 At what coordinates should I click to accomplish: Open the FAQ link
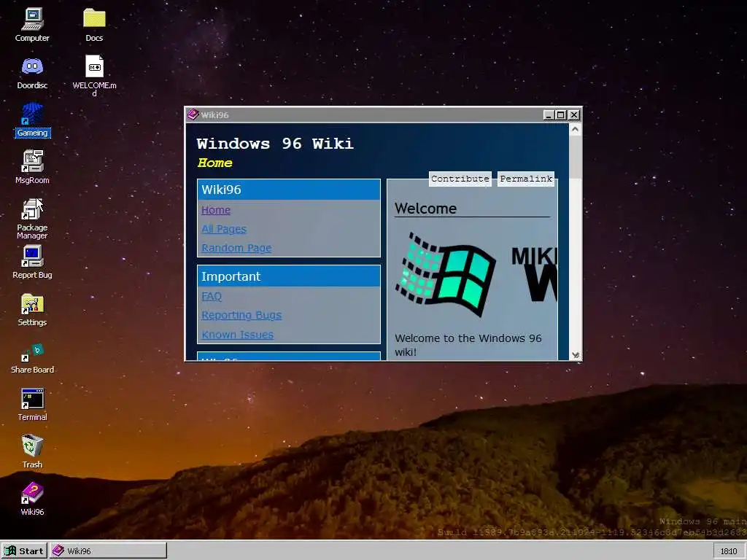tap(212, 296)
